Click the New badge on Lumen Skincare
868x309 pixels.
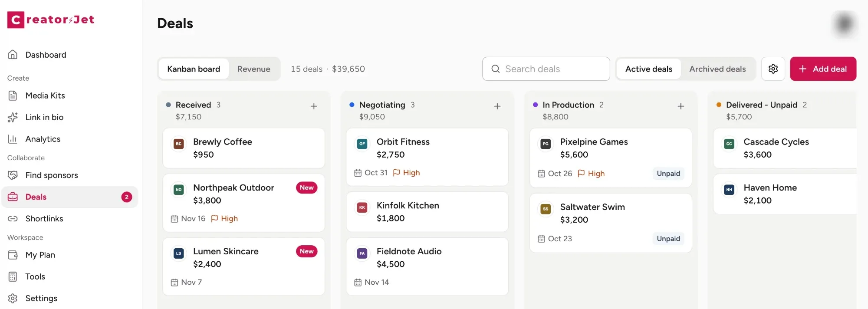click(306, 251)
